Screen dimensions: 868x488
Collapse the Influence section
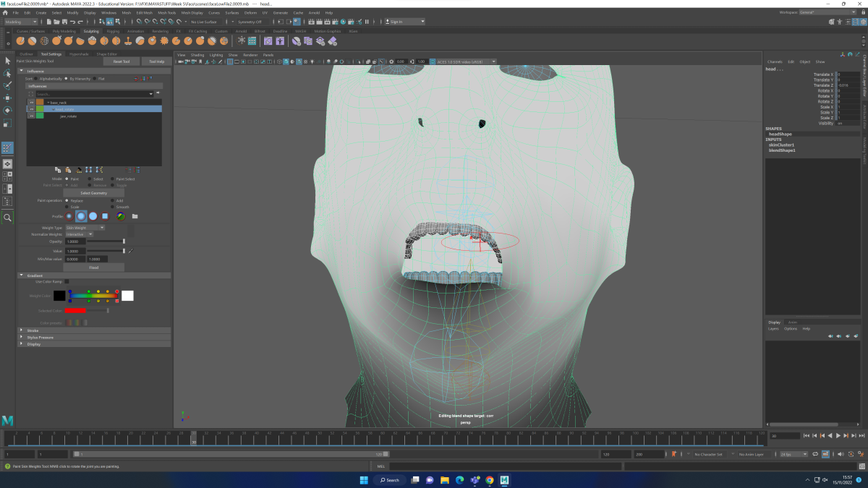point(22,71)
